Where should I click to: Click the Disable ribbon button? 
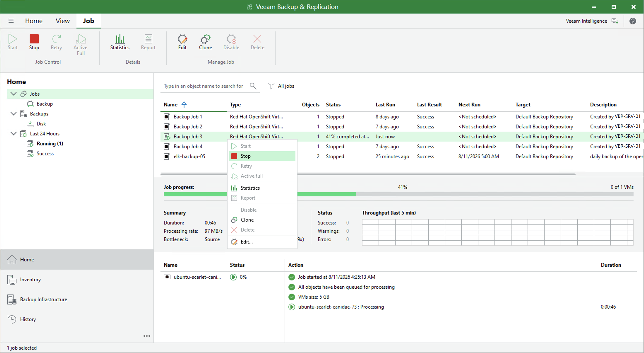(231, 42)
